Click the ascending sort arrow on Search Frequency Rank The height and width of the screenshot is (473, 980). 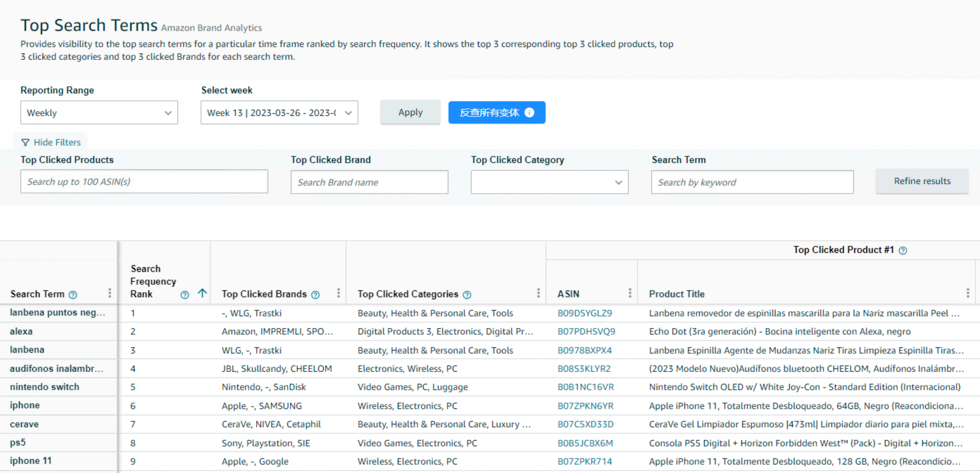coord(202,293)
